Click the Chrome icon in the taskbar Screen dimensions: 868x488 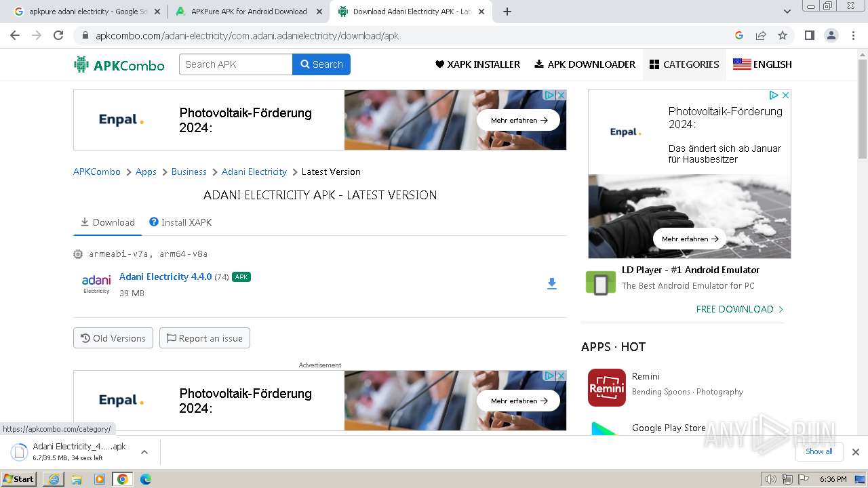(x=122, y=479)
